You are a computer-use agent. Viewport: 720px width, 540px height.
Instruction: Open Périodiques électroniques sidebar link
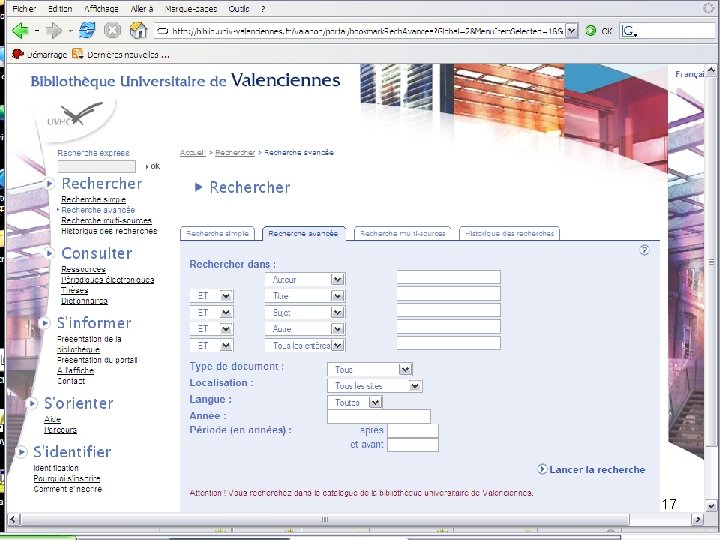[x=107, y=279]
